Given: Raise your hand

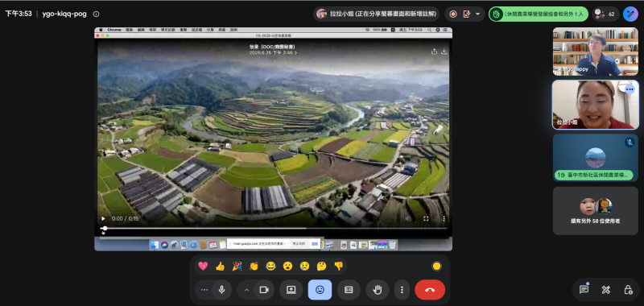Looking at the screenshot, I should click(x=378, y=290).
